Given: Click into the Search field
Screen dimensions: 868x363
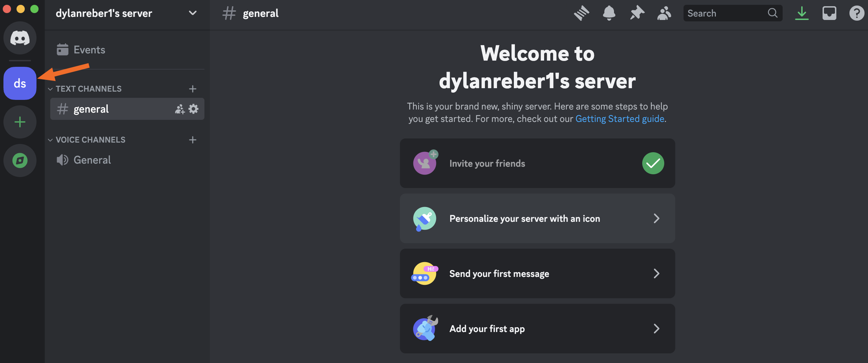Looking at the screenshot, I should click(733, 13).
